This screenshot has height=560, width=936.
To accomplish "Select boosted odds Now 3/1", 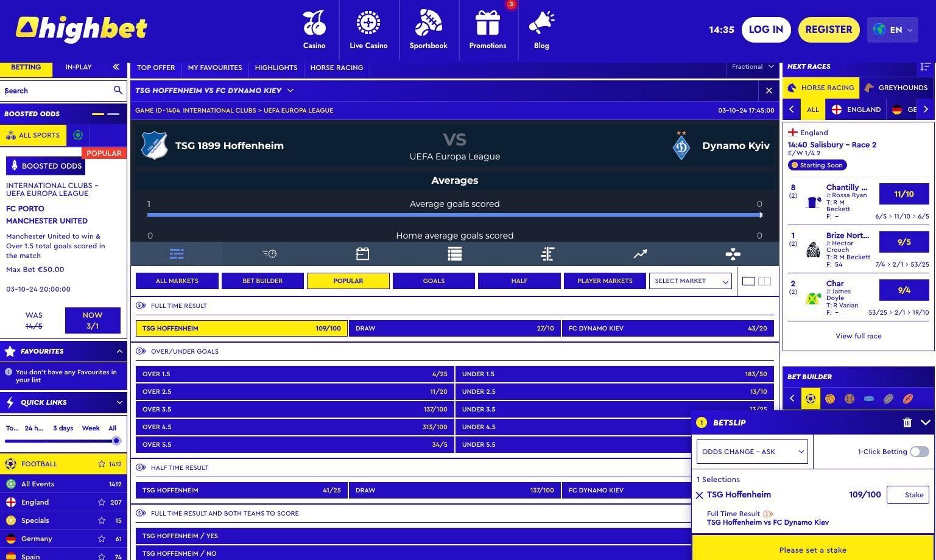I will click(93, 320).
